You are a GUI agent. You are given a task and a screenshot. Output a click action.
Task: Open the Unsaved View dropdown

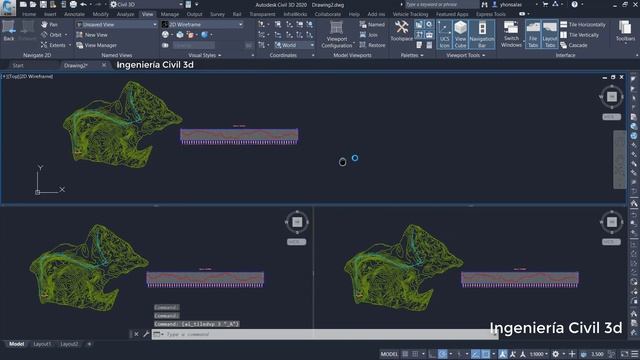[116, 24]
